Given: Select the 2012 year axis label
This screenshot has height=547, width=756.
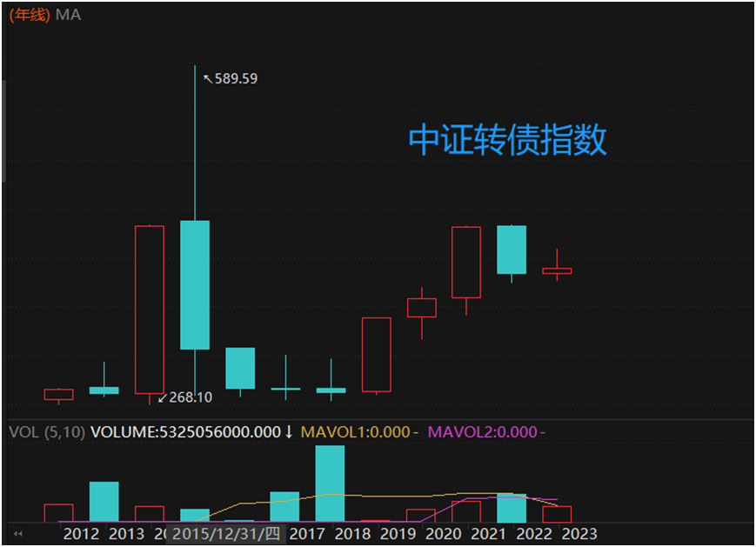Looking at the screenshot, I should click(x=81, y=534).
